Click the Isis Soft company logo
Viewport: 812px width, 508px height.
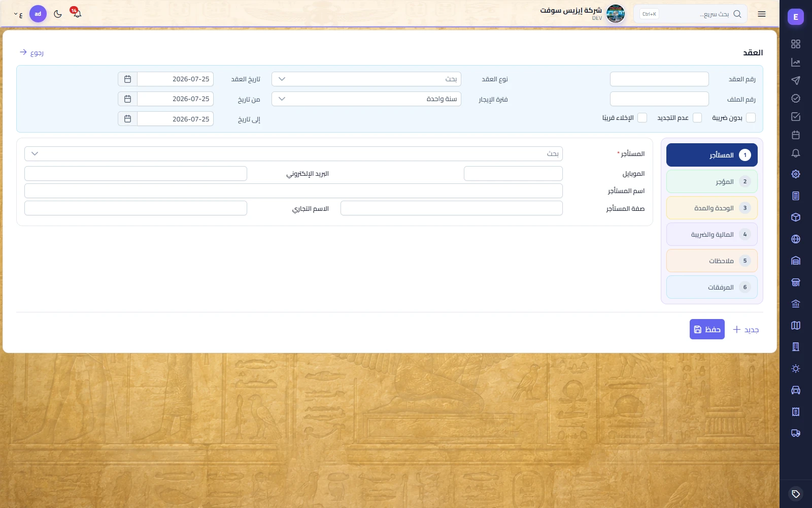click(x=616, y=14)
